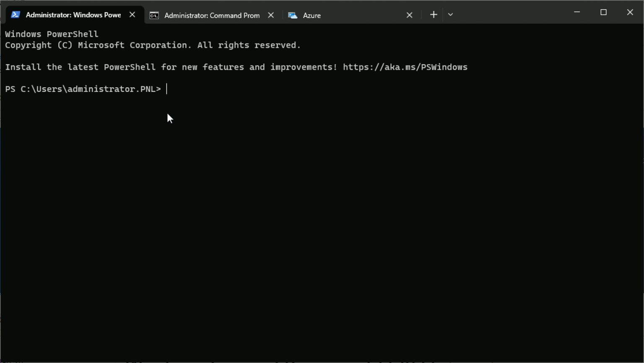
Task: Open the aka.ms/PSWindows link
Action: coord(405,67)
